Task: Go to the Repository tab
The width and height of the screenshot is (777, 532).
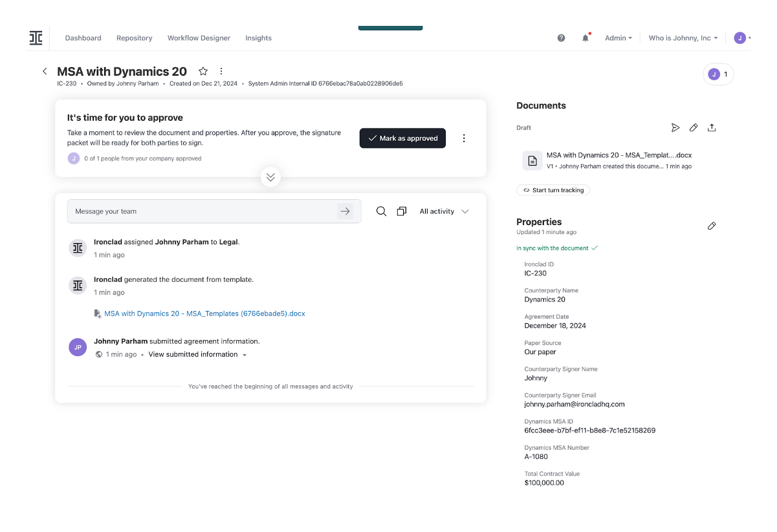Action: coord(135,38)
